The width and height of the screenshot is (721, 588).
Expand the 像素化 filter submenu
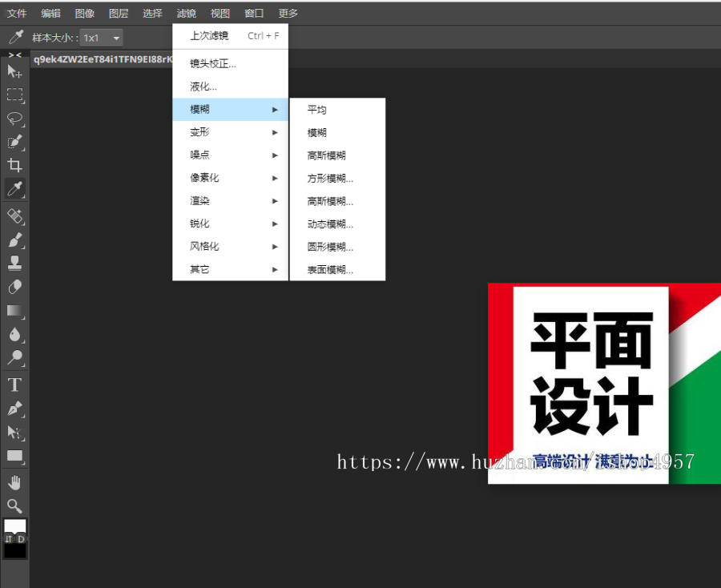click(203, 177)
